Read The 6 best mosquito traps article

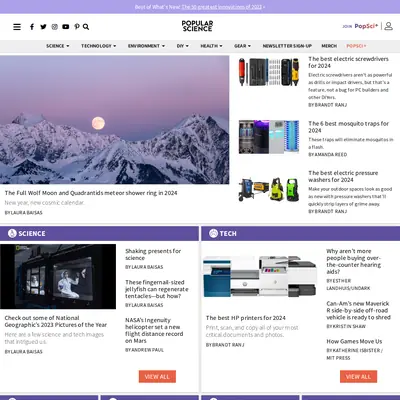click(x=348, y=127)
